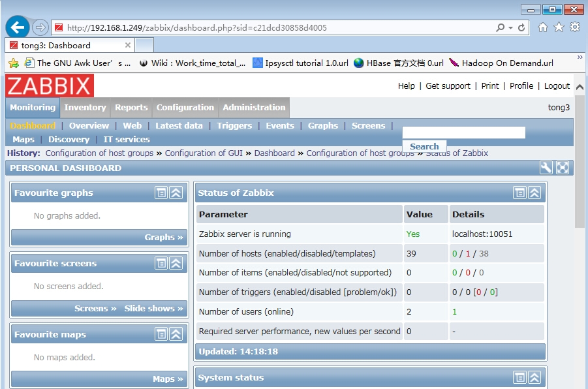Collapse the Favourite maps widget
Viewport: 588px width, 389px height.
click(x=176, y=334)
